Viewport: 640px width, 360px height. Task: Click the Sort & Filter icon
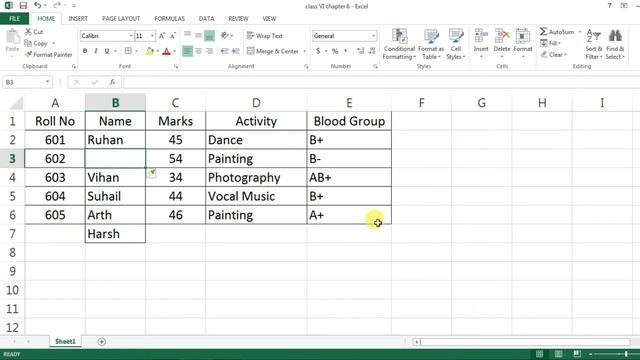point(594,36)
